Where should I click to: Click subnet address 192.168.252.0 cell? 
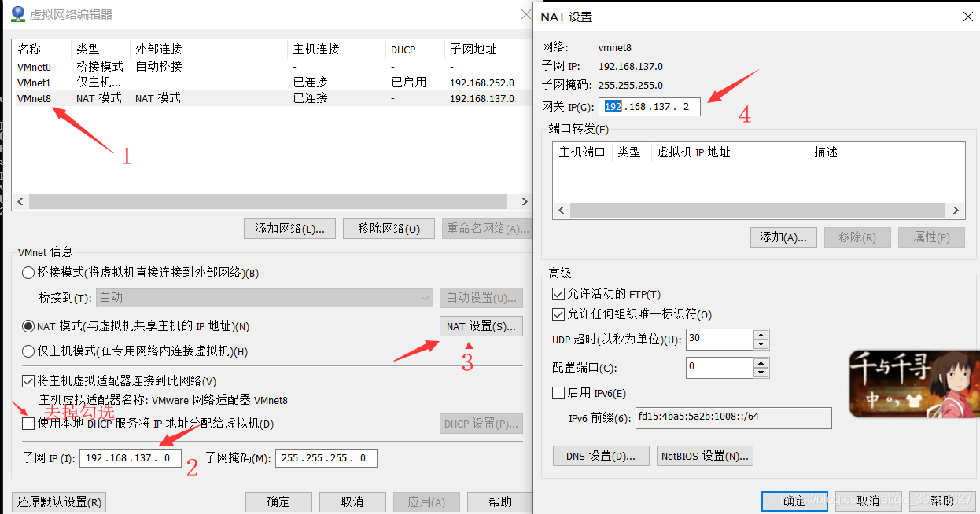[x=482, y=83]
